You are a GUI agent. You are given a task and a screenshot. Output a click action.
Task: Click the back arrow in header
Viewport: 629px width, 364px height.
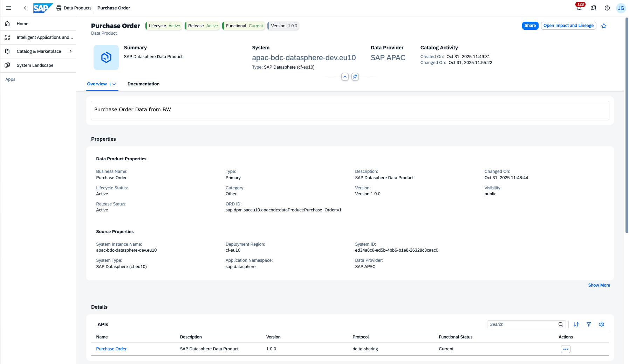pos(25,8)
